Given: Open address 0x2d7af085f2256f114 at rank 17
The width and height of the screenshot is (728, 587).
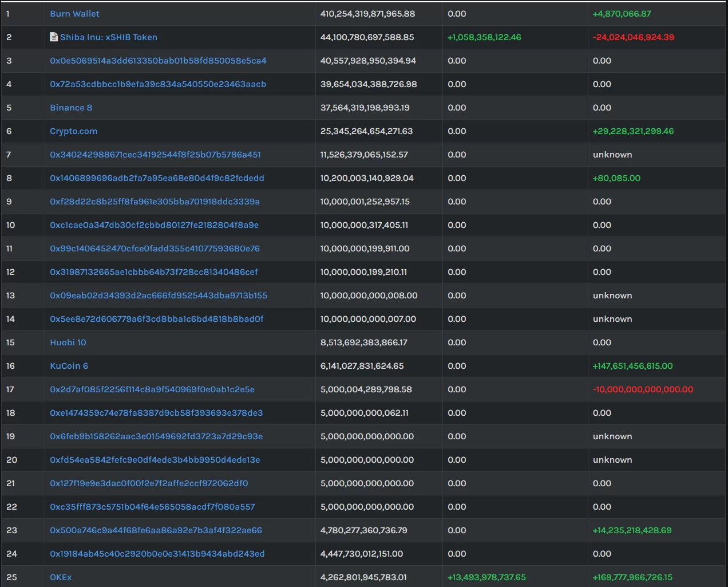Looking at the screenshot, I should coord(152,389).
